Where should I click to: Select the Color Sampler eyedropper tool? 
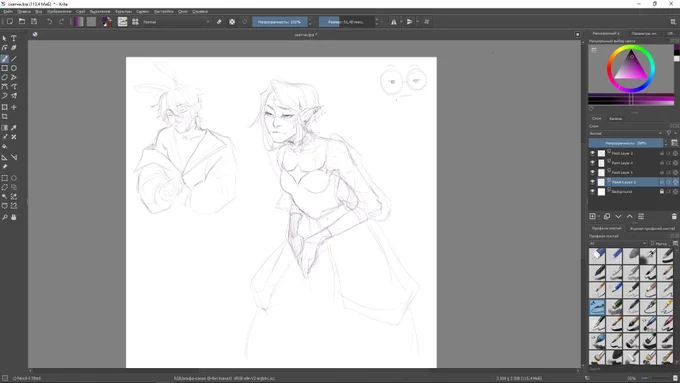click(x=14, y=128)
